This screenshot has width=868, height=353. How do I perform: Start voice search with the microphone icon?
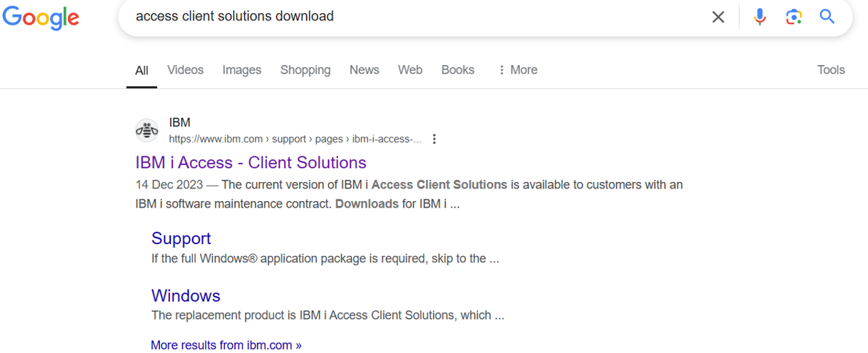coord(760,18)
